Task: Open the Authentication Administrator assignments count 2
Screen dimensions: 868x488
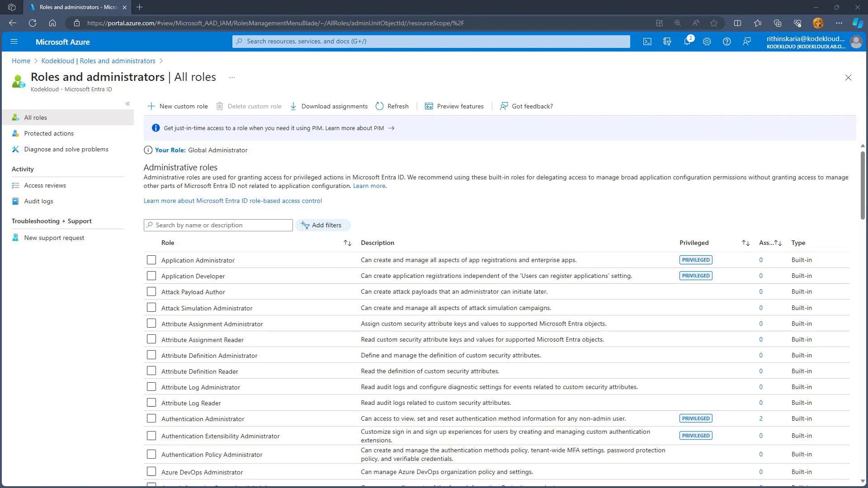Action: 761,418
